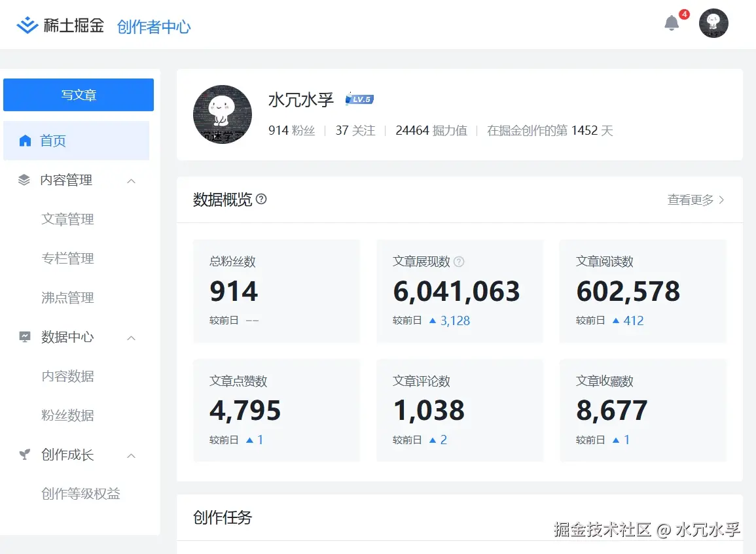
Task: Click the 412 daily increase figure
Action: pos(634,321)
